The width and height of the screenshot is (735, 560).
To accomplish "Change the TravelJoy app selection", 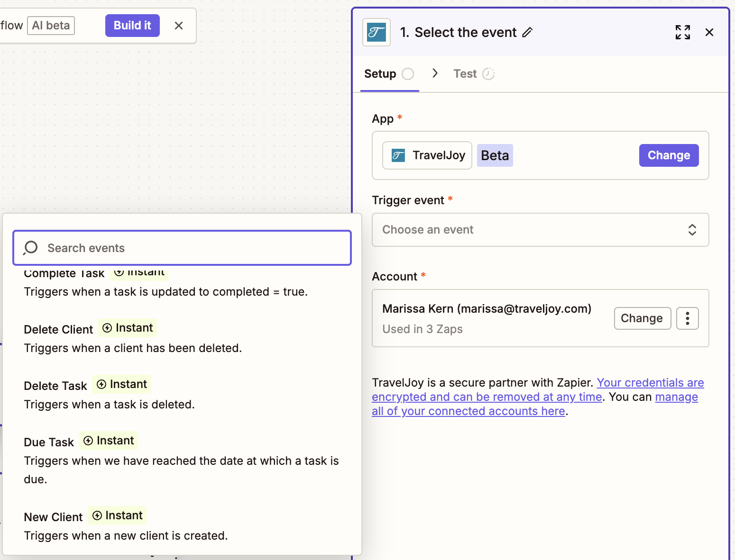I will [668, 155].
